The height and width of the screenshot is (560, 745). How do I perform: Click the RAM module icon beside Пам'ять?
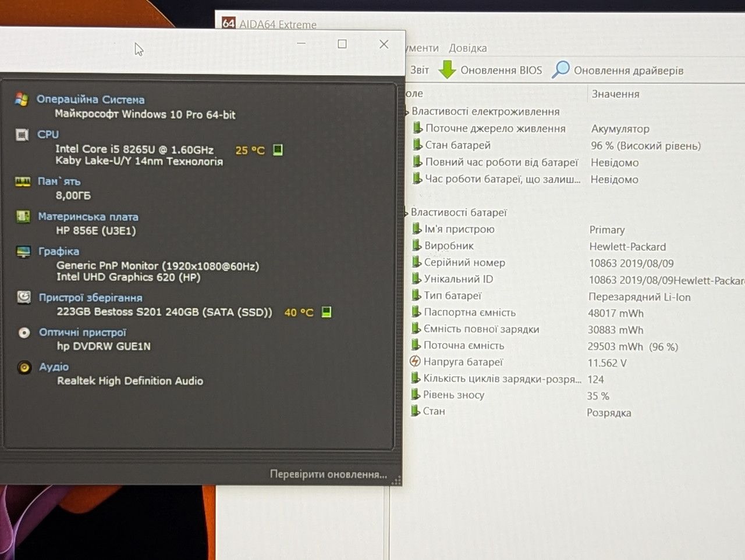click(x=23, y=181)
